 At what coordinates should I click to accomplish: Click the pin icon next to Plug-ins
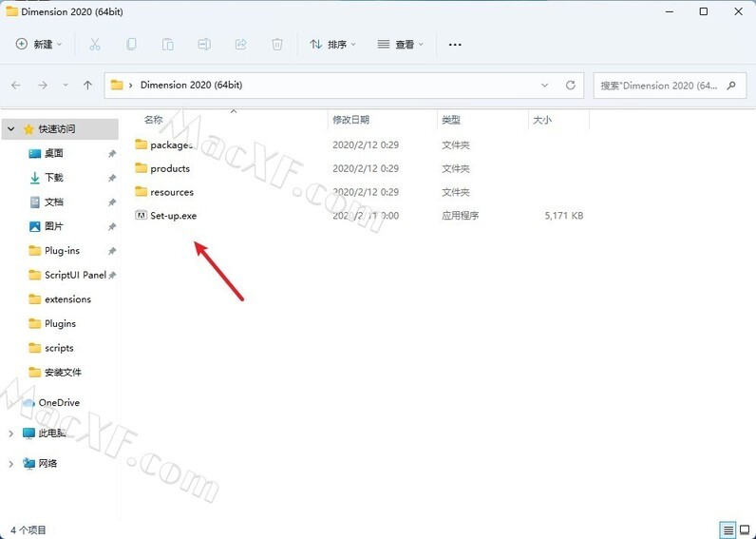point(112,251)
